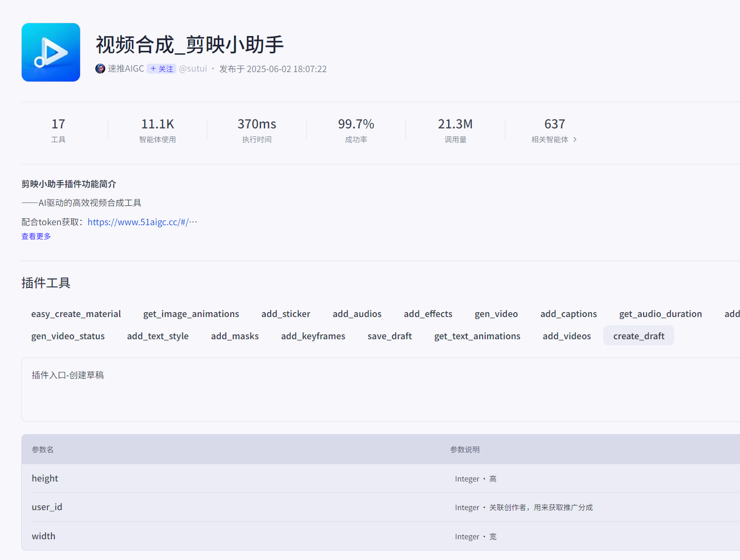Image resolution: width=740 pixels, height=560 pixels.
Task: Select the get_audio_duration tool tab
Action: point(660,314)
